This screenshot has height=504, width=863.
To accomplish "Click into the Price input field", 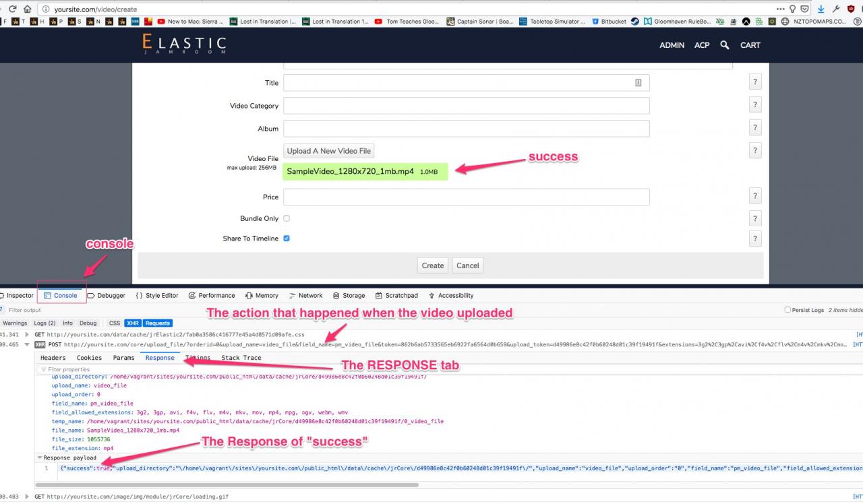I will click(466, 197).
